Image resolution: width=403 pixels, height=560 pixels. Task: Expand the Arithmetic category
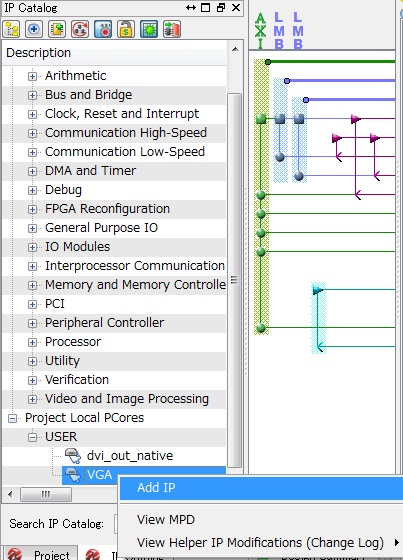pos(32,76)
